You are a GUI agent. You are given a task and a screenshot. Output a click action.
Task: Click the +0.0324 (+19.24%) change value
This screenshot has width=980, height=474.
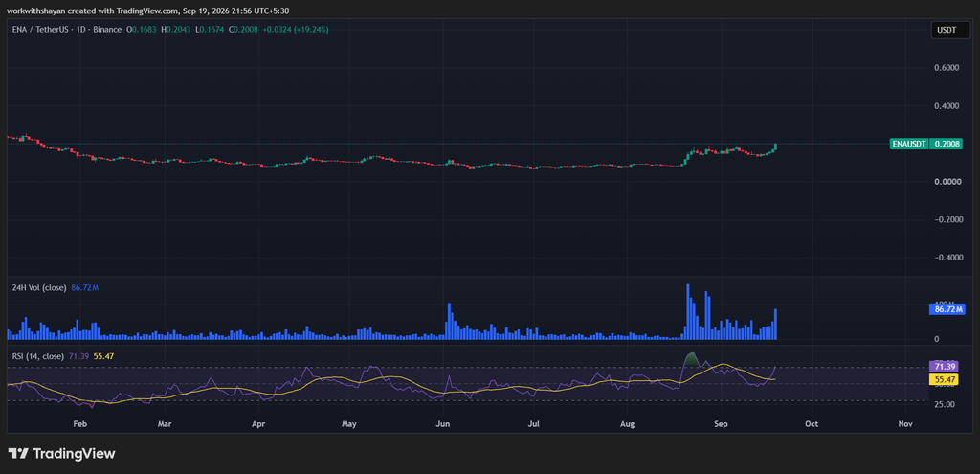click(x=295, y=30)
